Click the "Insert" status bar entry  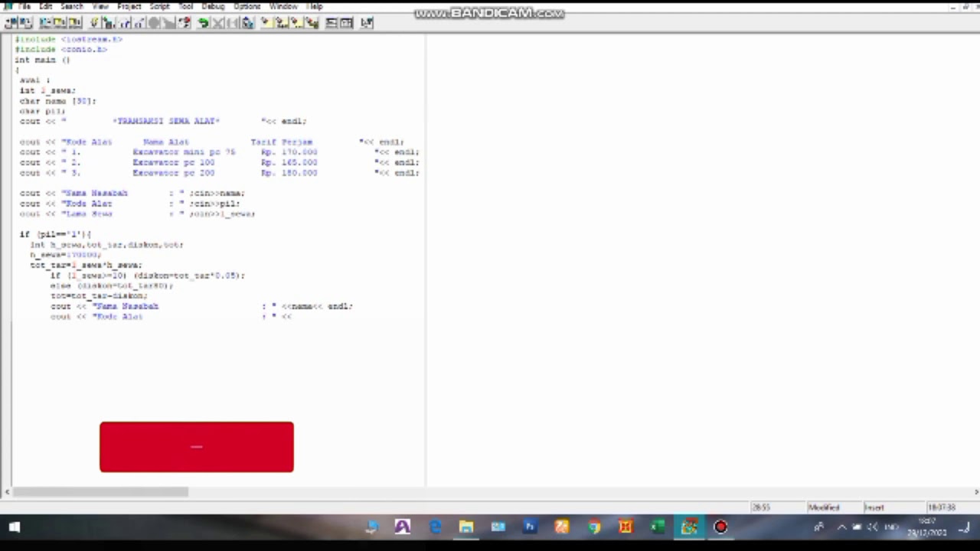coord(874,507)
